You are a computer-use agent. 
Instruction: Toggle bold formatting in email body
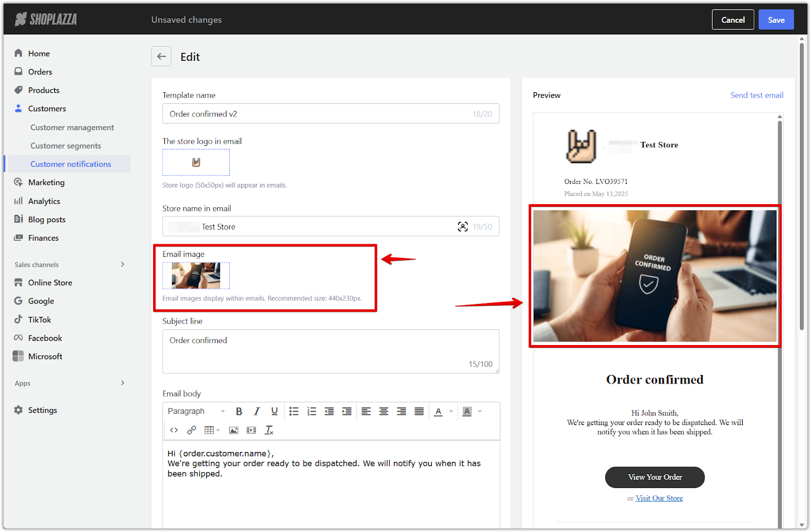pyautogui.click(x=239, y=411)
